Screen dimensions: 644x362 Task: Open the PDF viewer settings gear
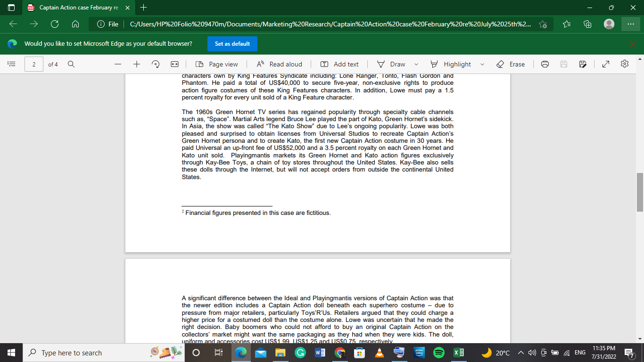click(624, 64)
